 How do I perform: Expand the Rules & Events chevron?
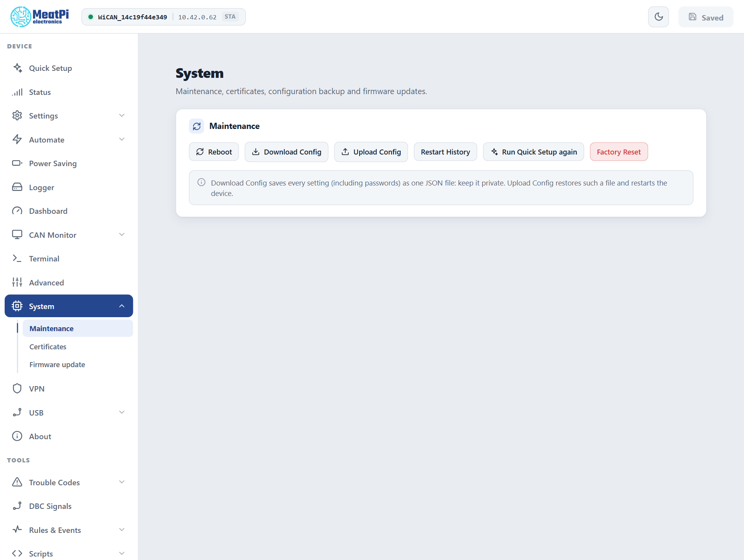[x=122, y=530]
